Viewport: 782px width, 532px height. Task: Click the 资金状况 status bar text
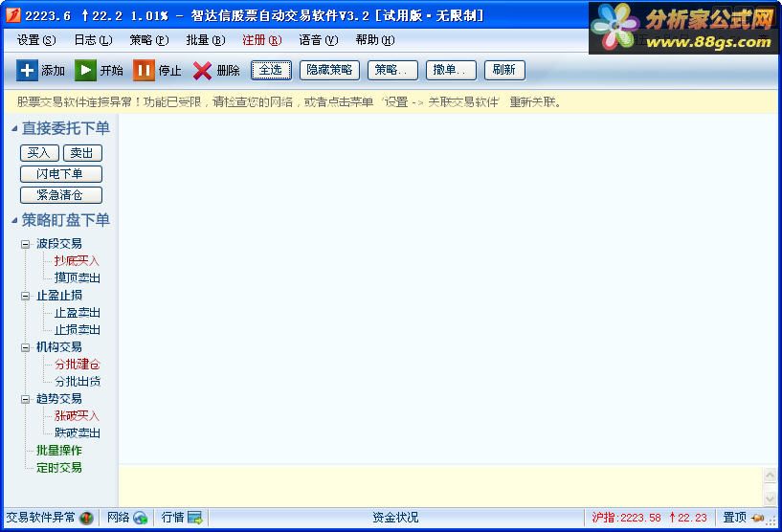click(395, 518)
